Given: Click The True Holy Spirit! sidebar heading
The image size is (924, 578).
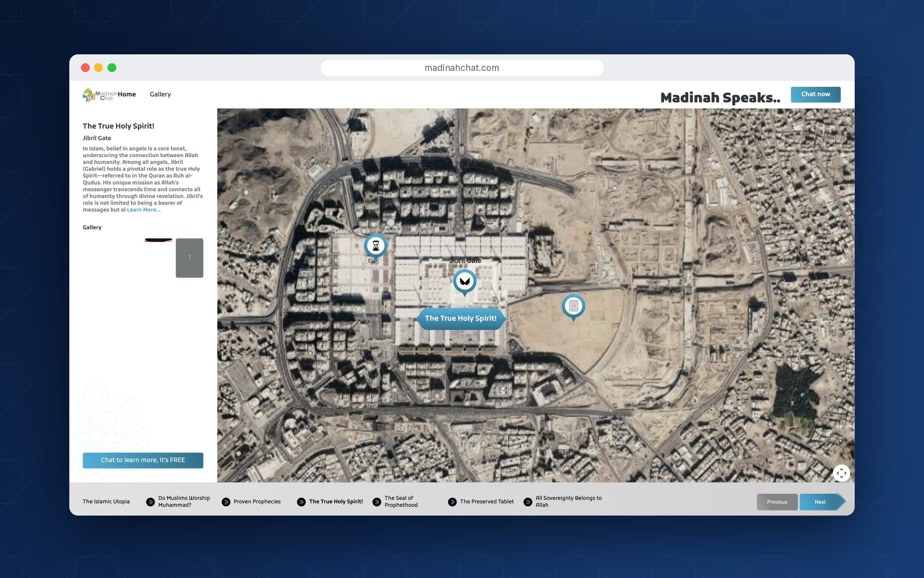Looking at the screenshot, I should click(118, 126).
